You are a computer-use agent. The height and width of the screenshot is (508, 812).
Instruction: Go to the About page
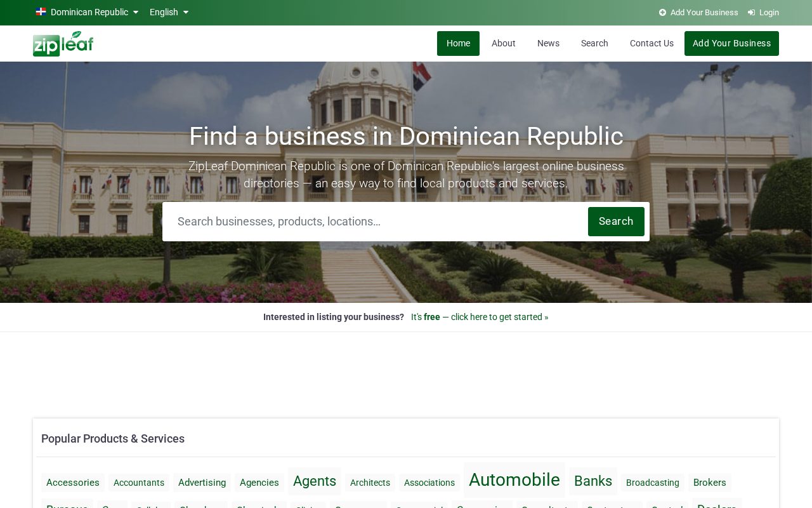[504, 43]
